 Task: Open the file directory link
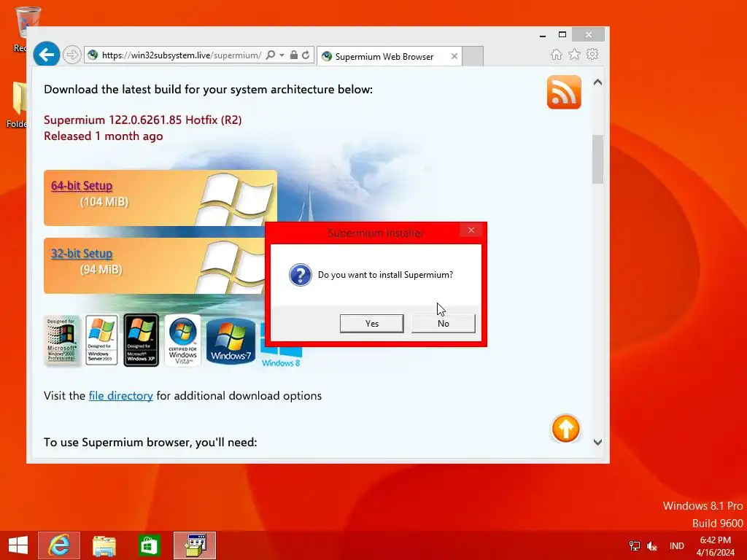tap(121, 396)
